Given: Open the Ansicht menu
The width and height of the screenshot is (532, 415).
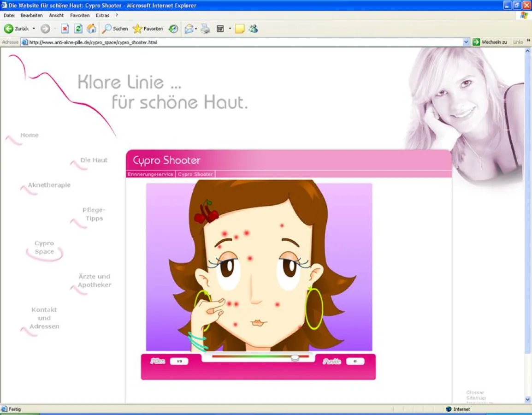Looking at the screenshot, I should (x=56, y=15).
